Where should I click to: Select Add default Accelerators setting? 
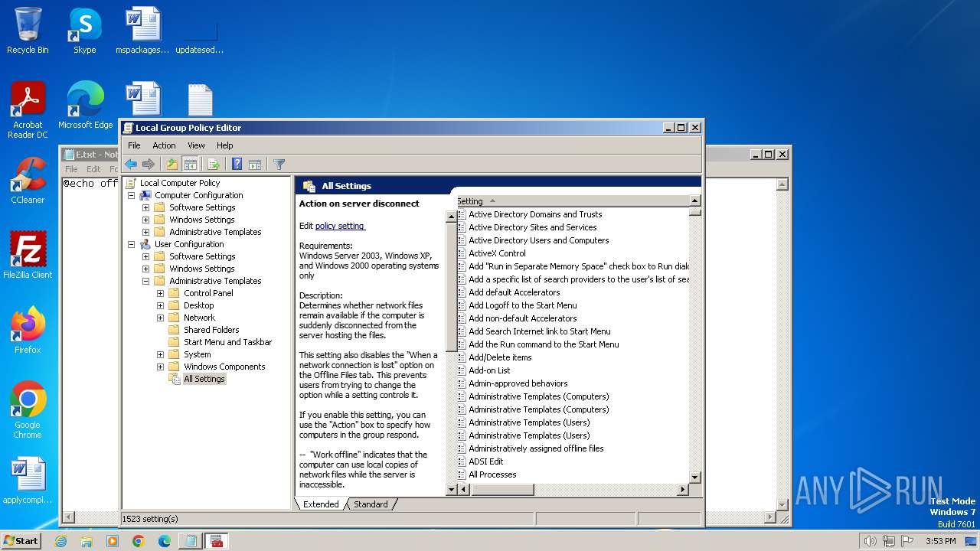point(514,292)
